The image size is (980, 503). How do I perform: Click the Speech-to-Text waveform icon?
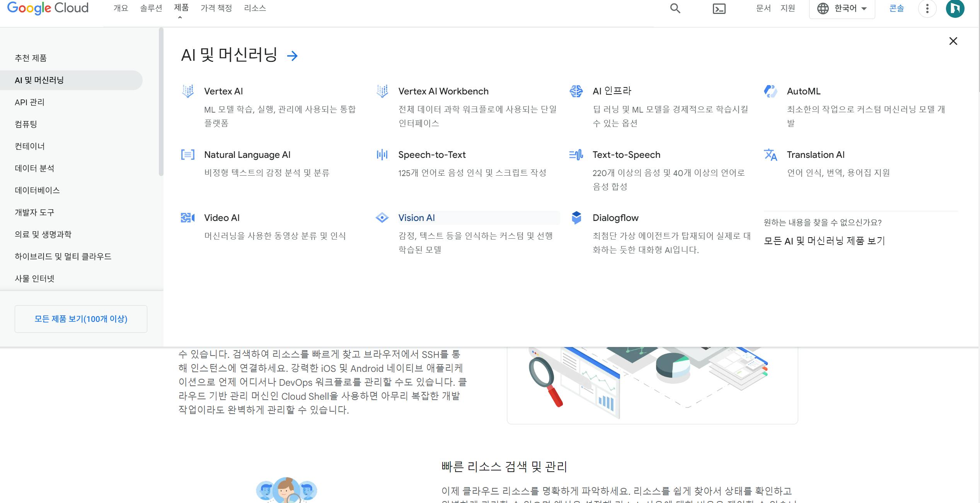tap(382, 155)
